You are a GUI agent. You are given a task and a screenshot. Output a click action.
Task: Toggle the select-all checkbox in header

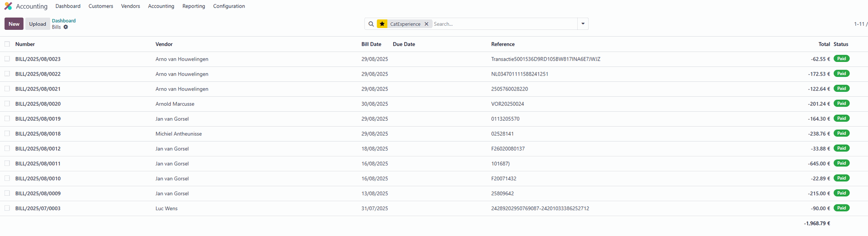click(x=7, y=44)
